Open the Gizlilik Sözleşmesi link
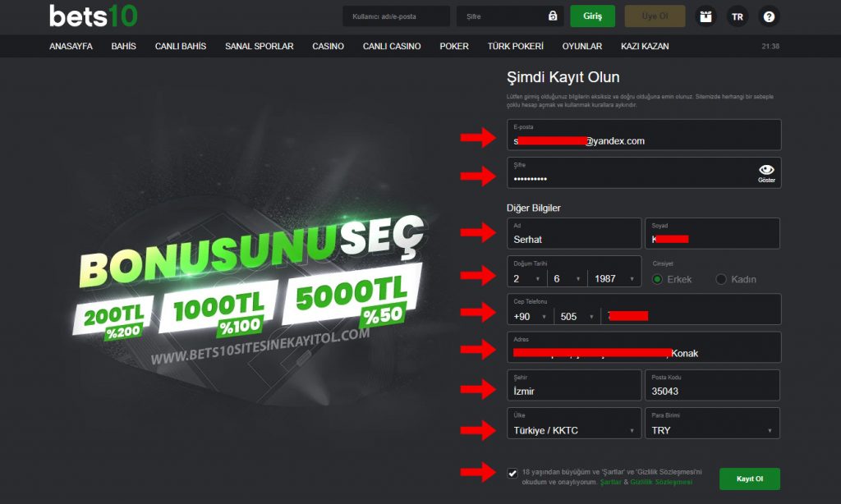Image resolution: width=841 pixels, height=504 pixels. (x=661, y=482)
